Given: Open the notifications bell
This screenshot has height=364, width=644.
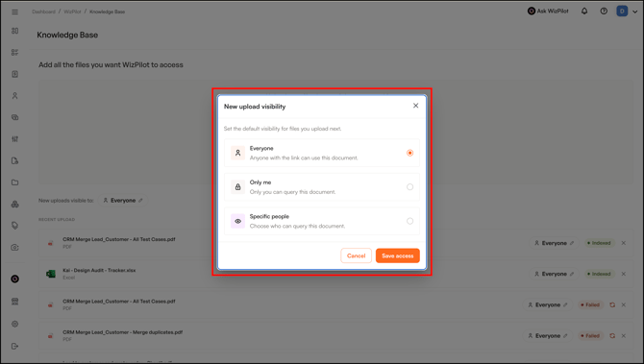Looking at the screenshot, I should 584,12.
